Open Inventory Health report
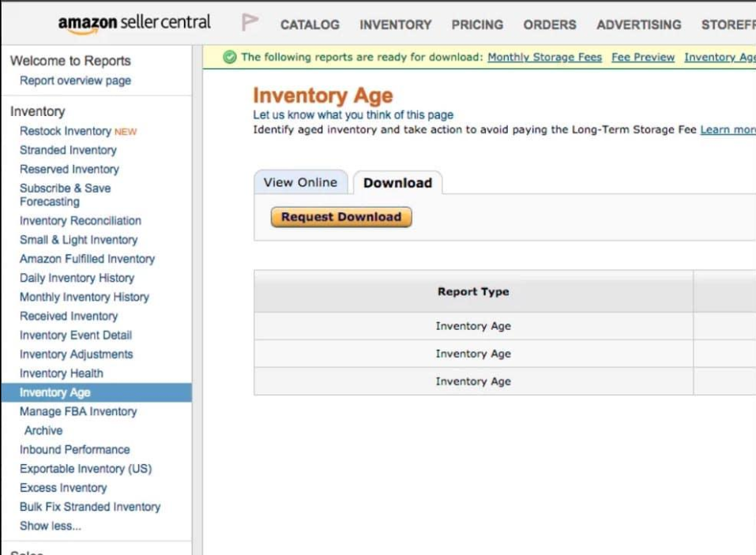 [x=62, y=373]
